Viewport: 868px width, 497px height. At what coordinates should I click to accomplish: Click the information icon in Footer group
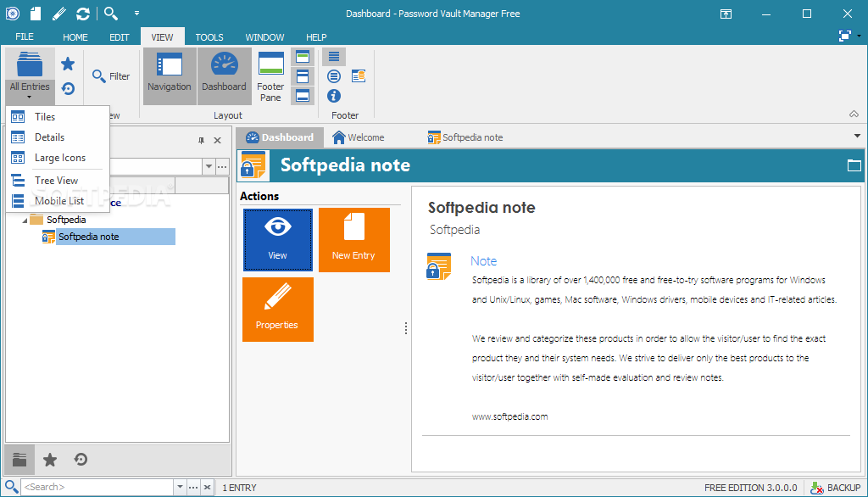click(x=334, y=96)
